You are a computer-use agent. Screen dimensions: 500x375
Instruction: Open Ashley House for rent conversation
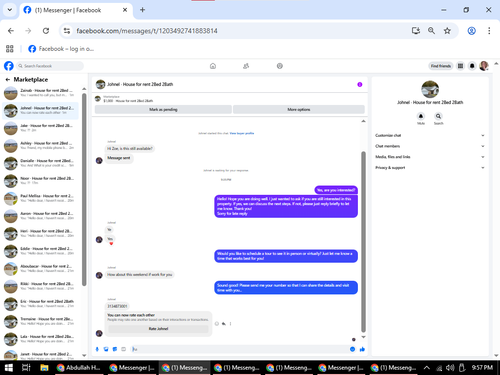pos(40,146)
